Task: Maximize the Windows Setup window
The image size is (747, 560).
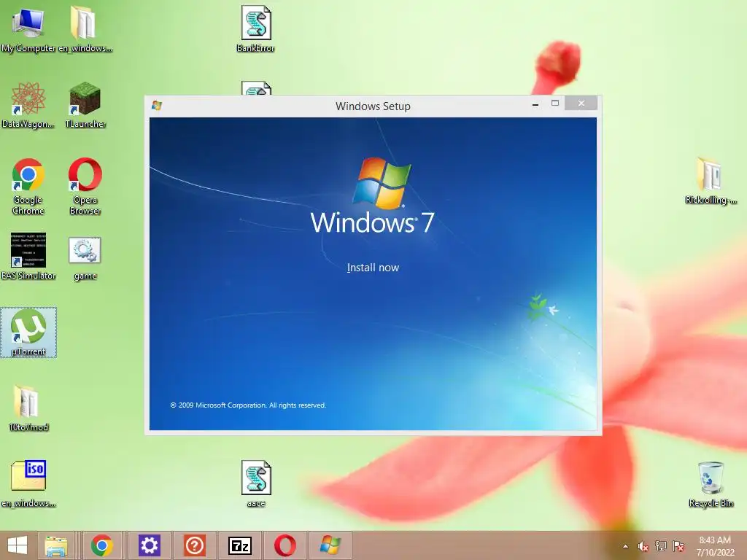Action: tap(555, 104)
